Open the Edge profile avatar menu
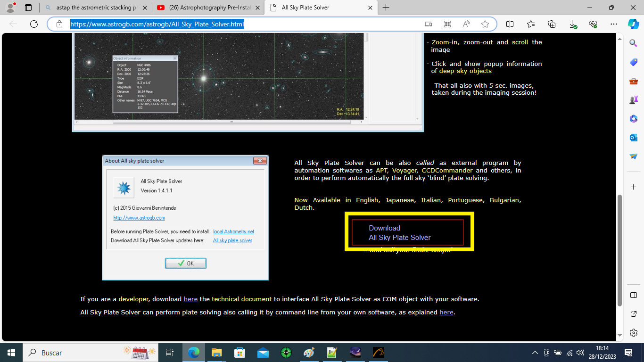644x362 pixels. pos(10,8)
